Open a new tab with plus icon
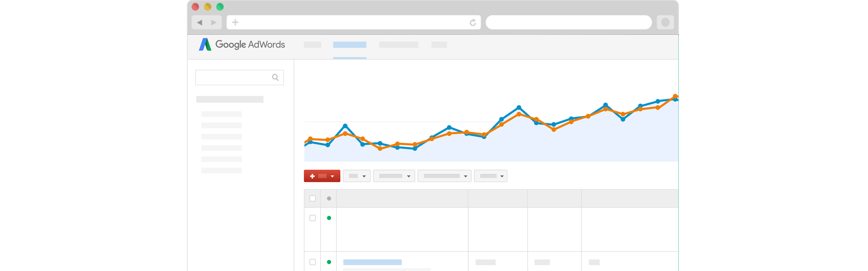The height and width of the screenshot is (271, 868). point(235,22)
